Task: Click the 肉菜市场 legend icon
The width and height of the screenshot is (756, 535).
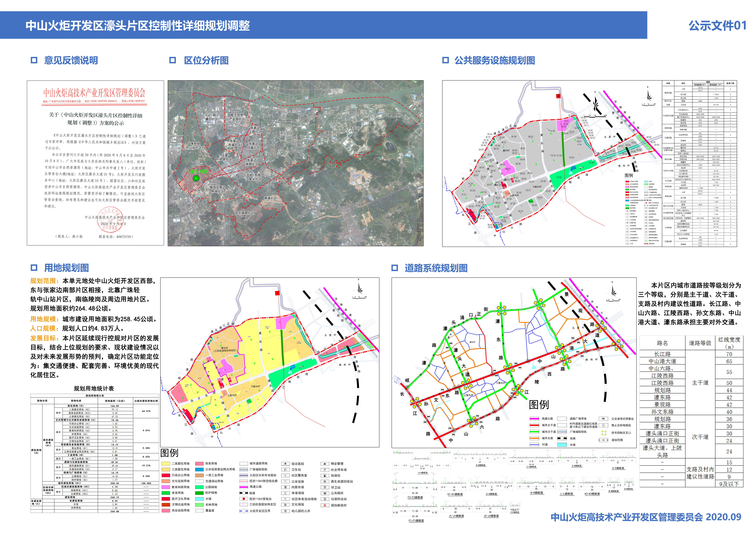Action: coord(286,487)
